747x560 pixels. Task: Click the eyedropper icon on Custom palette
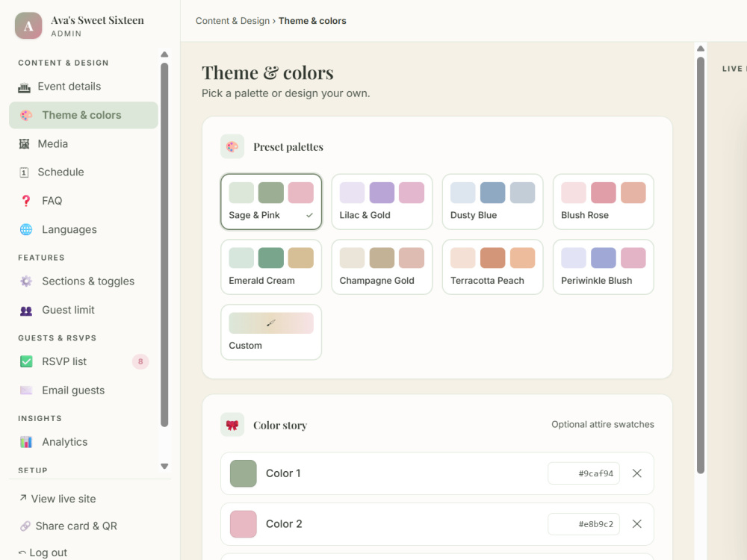pyautogui.click(x=271, y=323)
